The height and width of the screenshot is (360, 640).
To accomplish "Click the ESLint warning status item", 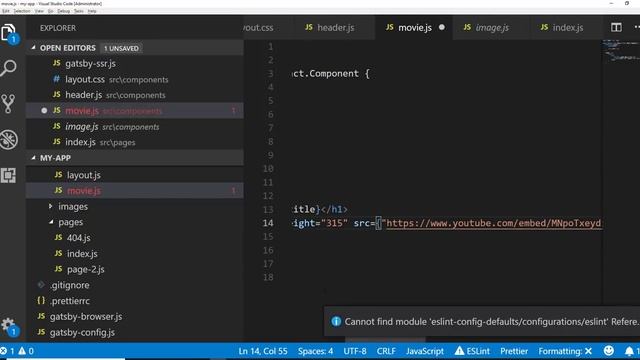I will [x=472, y=351].
